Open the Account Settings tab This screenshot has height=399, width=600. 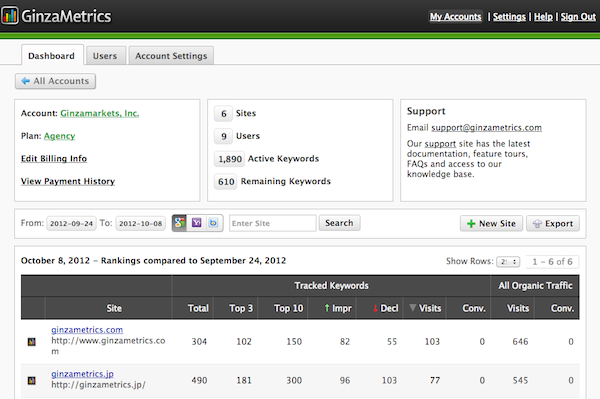(x=171, y=56)
